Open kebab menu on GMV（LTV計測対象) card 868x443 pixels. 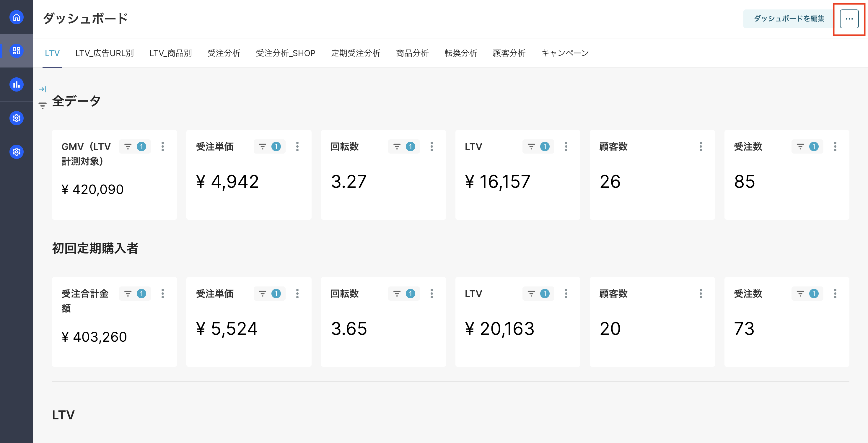(163, 146)
